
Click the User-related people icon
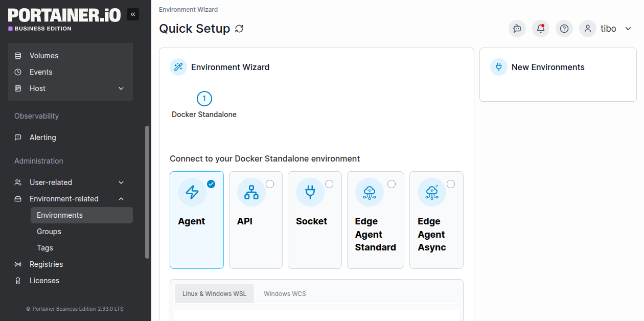18,182
